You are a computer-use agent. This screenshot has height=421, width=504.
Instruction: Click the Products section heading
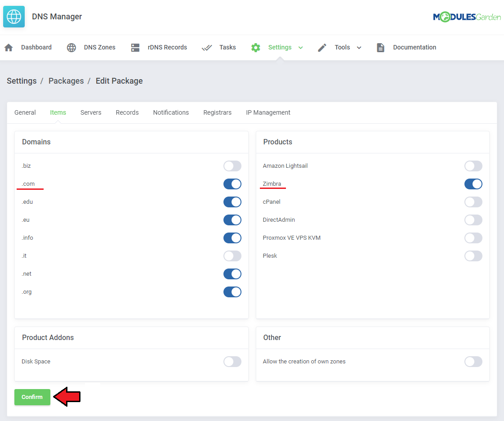click(278, 142)
